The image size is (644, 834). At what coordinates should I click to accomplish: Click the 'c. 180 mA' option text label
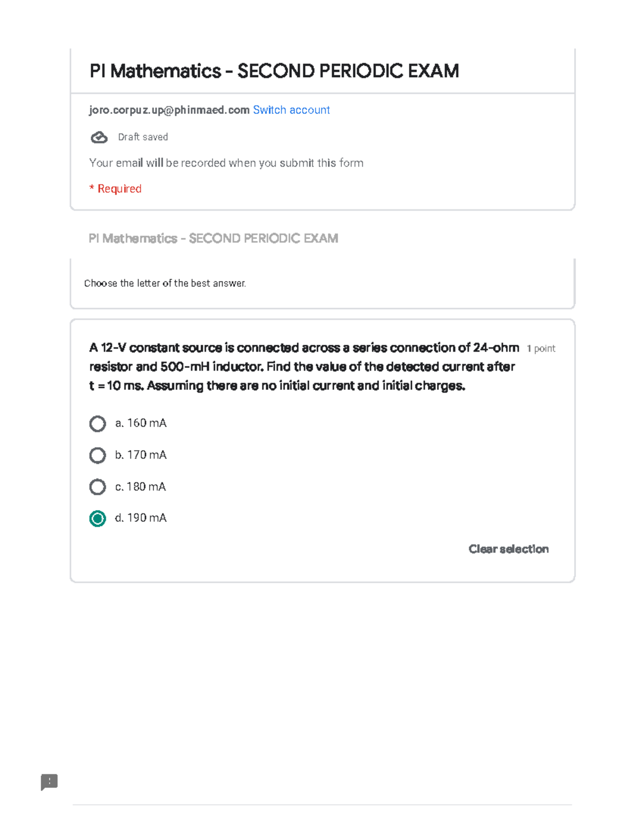[x=141, y=487]
